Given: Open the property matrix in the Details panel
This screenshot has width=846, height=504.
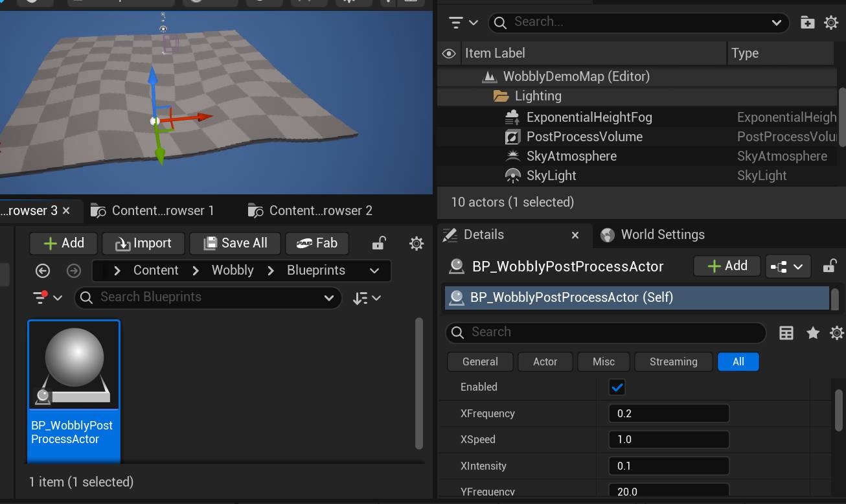Looking at the screenshot, I should tap(786, 332).
